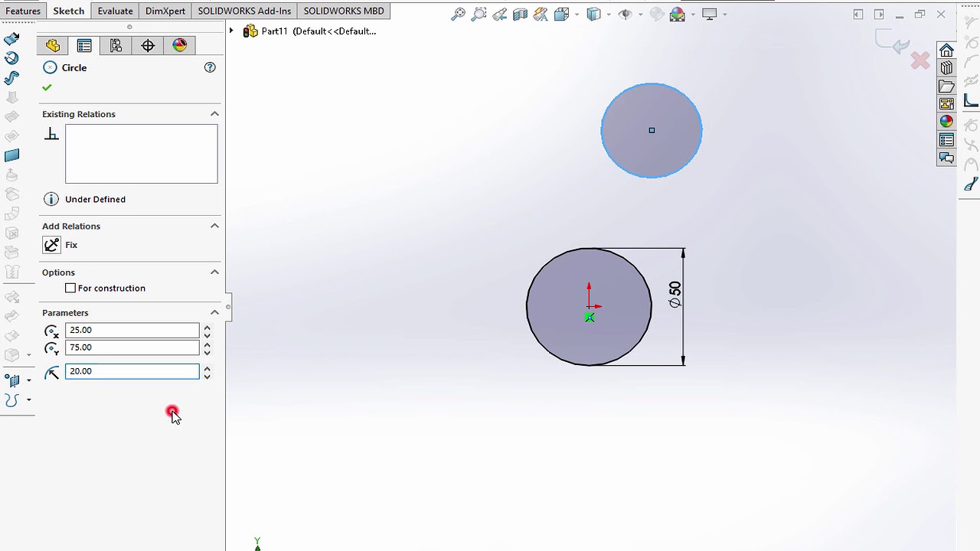Cancel the sketch using the red X corner
The height and width of the screenshot is (551, 980).
coord(920,60)
